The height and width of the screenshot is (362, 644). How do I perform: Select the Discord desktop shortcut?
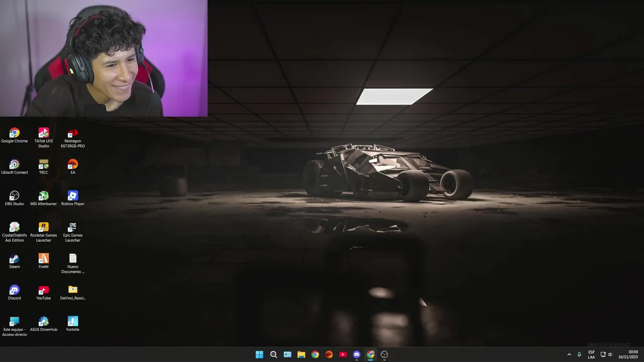14,293
